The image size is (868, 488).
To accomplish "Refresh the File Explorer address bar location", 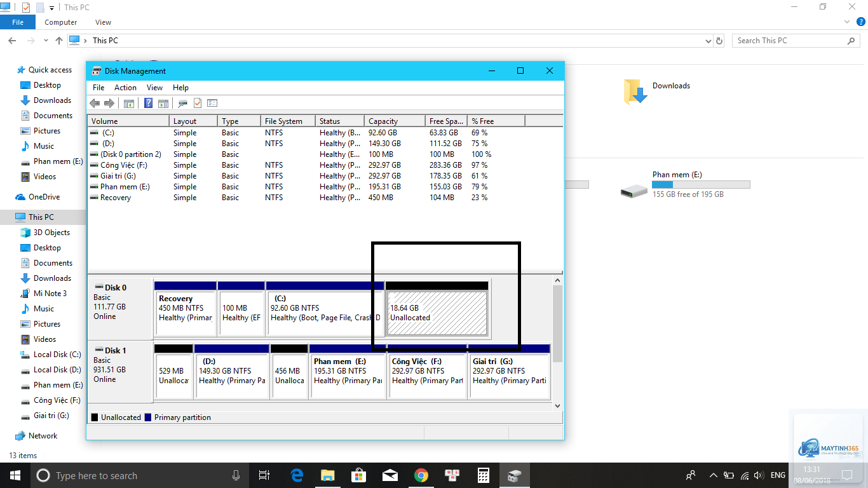I will click(x=719, y=41).
